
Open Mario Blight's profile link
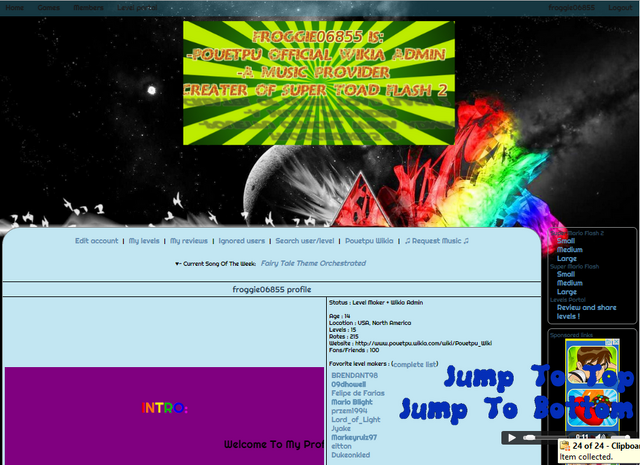pos(352,402)
